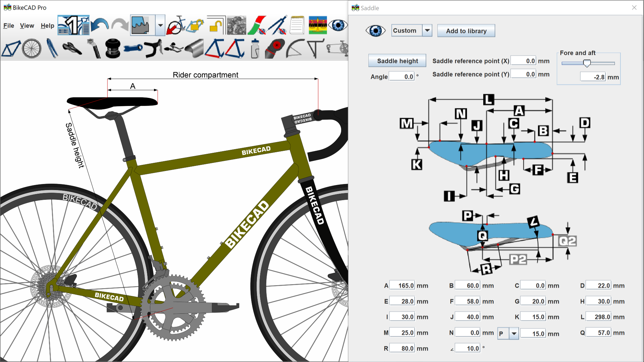Edit the Fore and aft mm value
This screenshot has width=644, height=362.
point(593,77)
